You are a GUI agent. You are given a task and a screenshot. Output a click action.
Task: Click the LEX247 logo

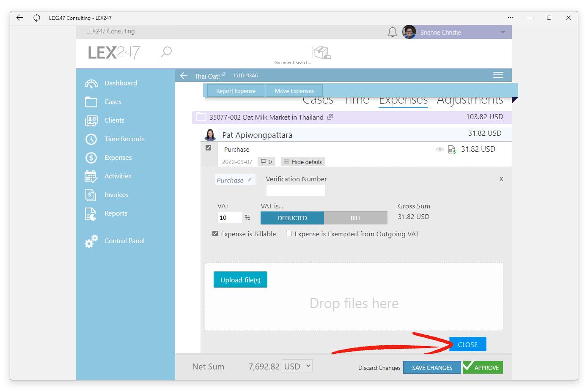pyautogui.click(x=114, y=52)
